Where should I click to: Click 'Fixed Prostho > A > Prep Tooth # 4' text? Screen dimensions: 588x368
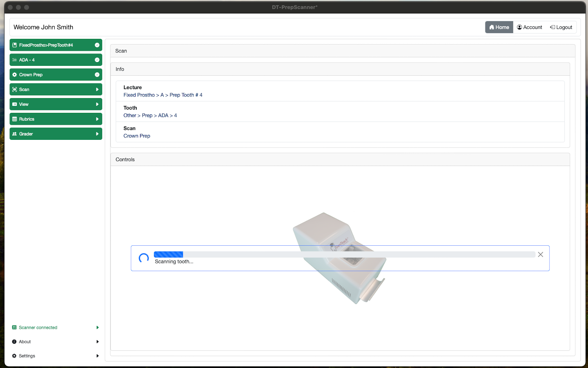pos(163,95)
